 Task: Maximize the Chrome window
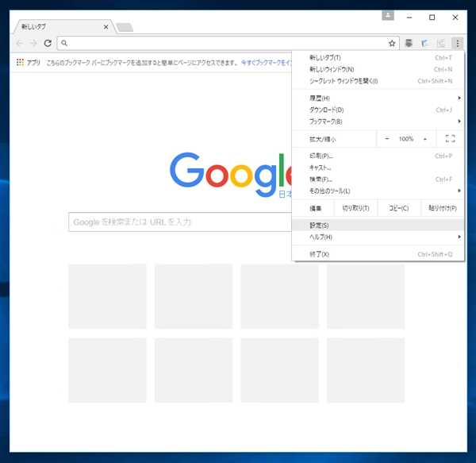pos(432,17)
